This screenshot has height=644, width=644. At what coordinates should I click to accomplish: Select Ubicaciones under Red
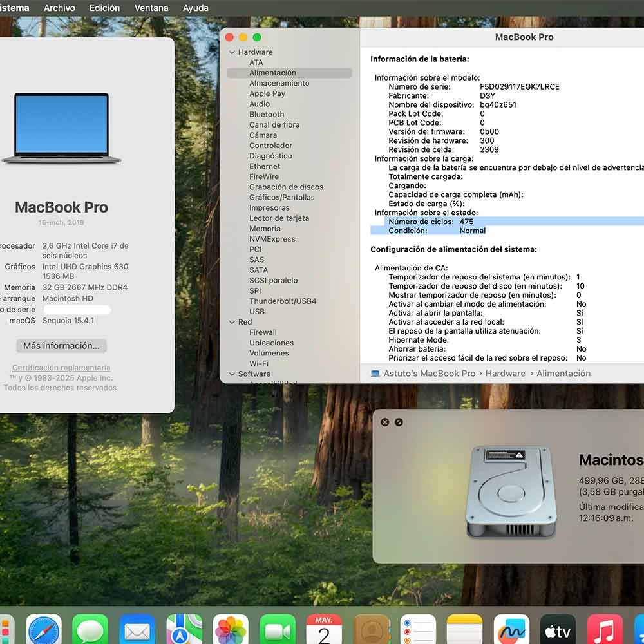(x=272, y=343)
